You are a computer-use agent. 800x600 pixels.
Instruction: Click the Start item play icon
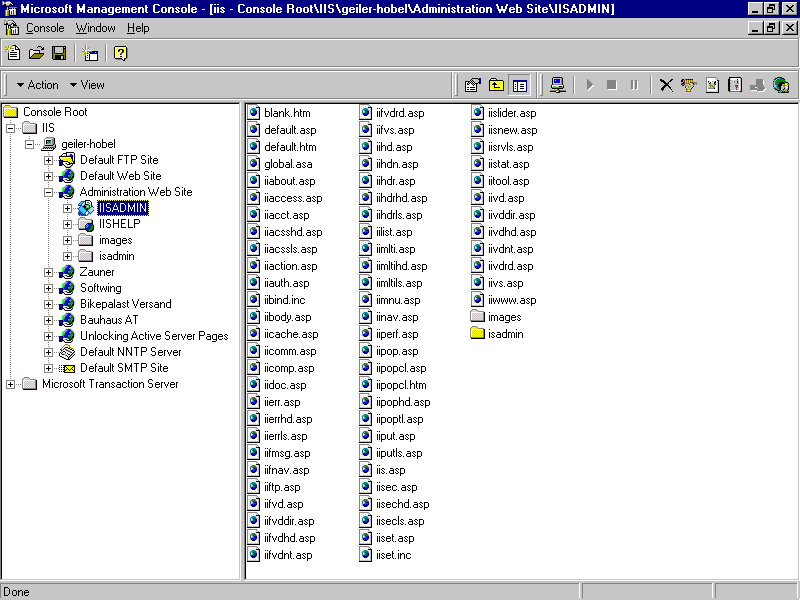coord(590,85)
